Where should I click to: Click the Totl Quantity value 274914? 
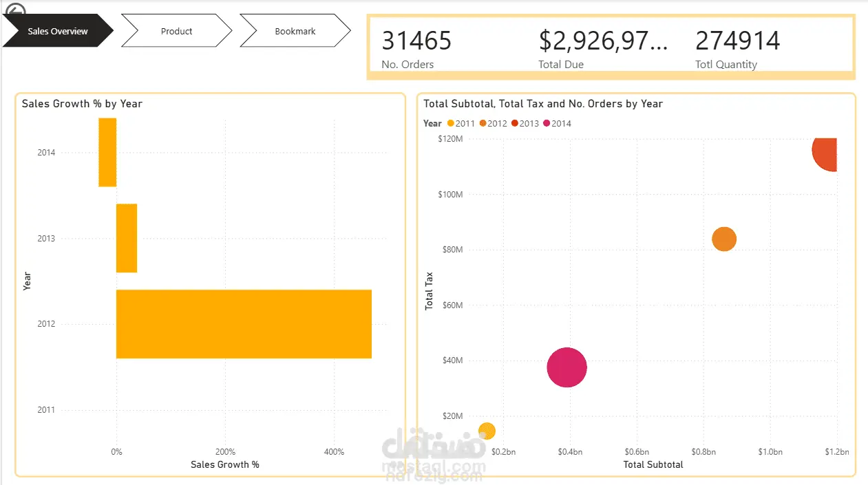pos(737,41)
